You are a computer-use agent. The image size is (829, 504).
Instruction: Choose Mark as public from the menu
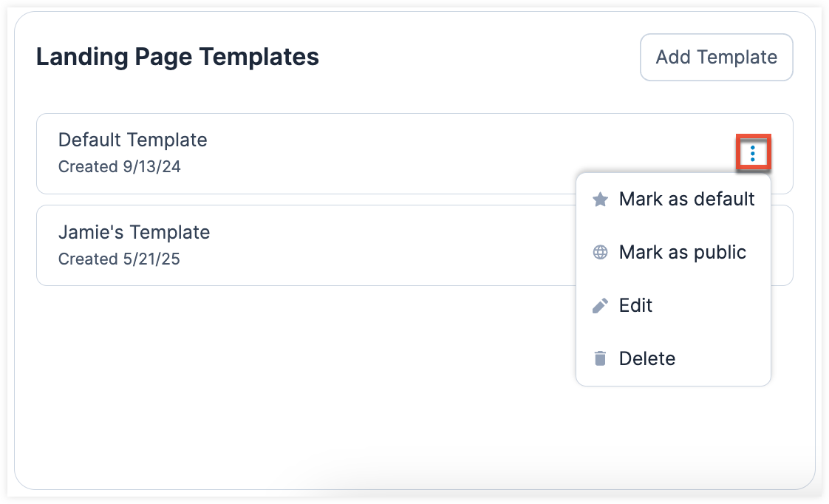[x=682, y=252]
